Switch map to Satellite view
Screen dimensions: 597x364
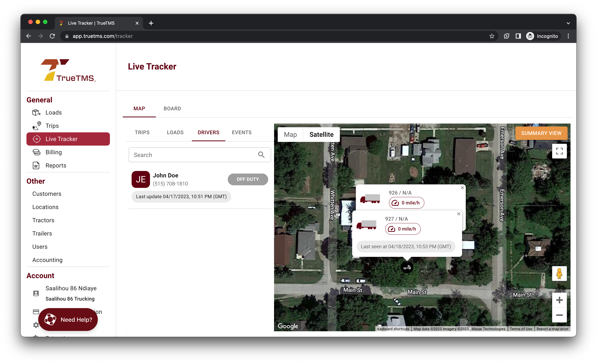(x=321, y=135)
